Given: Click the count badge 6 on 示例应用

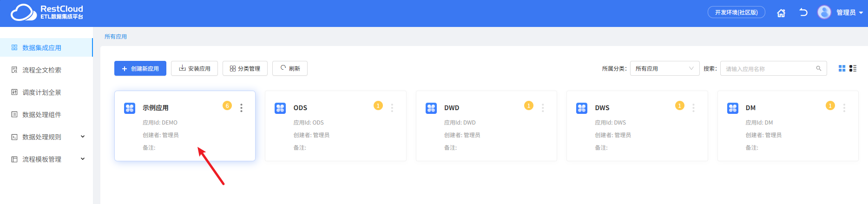Looking at the screenshot, I should pos(227,105).
